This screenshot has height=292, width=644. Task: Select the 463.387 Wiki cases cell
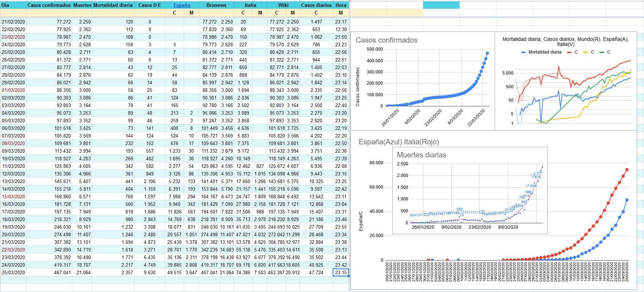pyautogui.click(x=277, y=272)
